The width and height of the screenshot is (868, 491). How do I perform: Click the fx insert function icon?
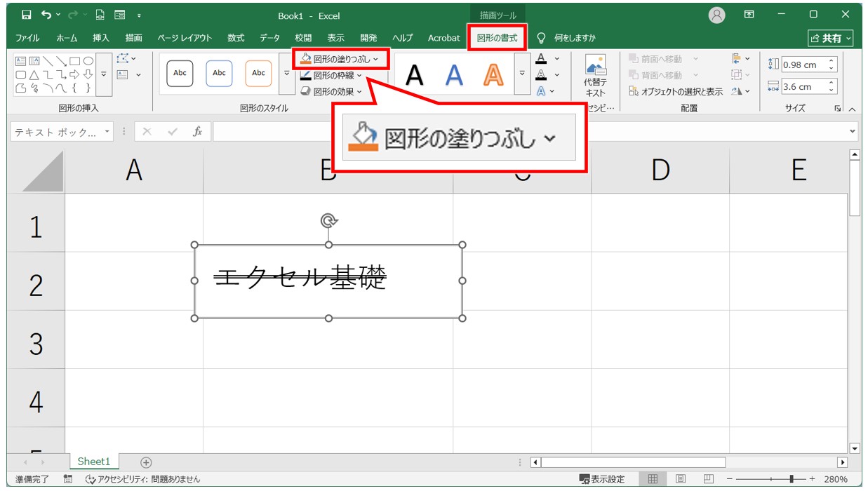coord(198,131)
